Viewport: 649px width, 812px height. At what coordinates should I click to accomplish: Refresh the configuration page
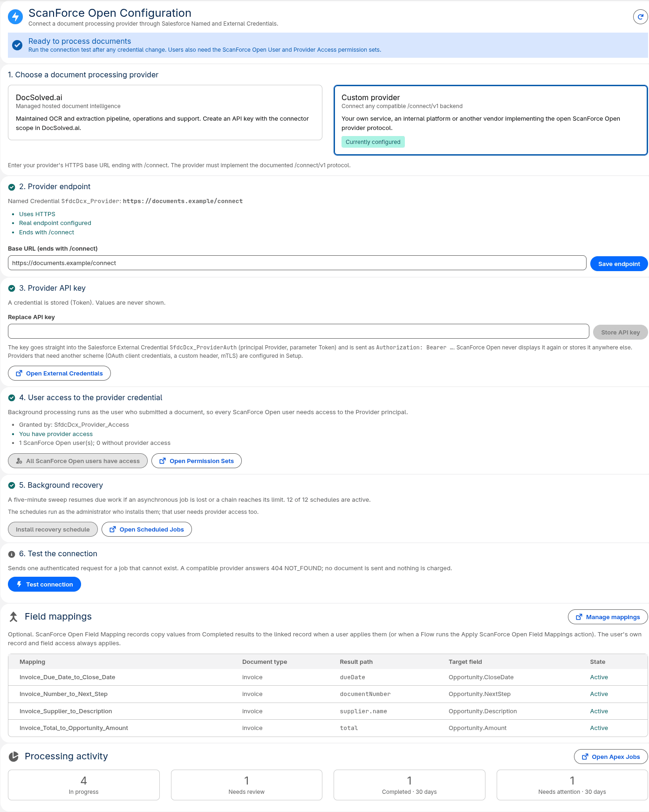pos(641,17)
